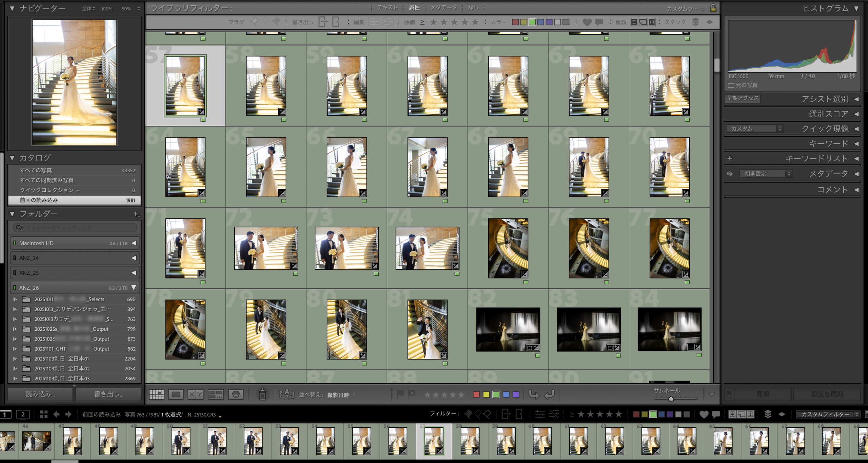This screenshot has height=463, width=868.
Task: Lock the library filter padlock
Action: [x=713, y=8]
